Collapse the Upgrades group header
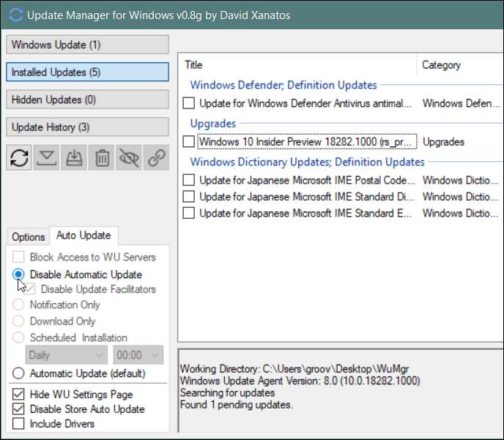 [x=212, y=123]
